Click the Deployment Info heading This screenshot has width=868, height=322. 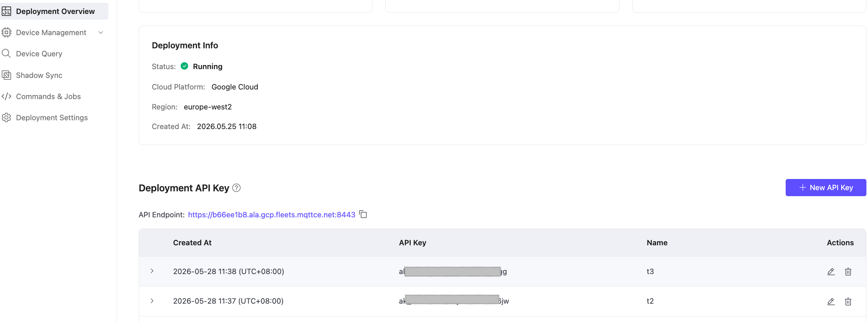[x=185, y=45]
